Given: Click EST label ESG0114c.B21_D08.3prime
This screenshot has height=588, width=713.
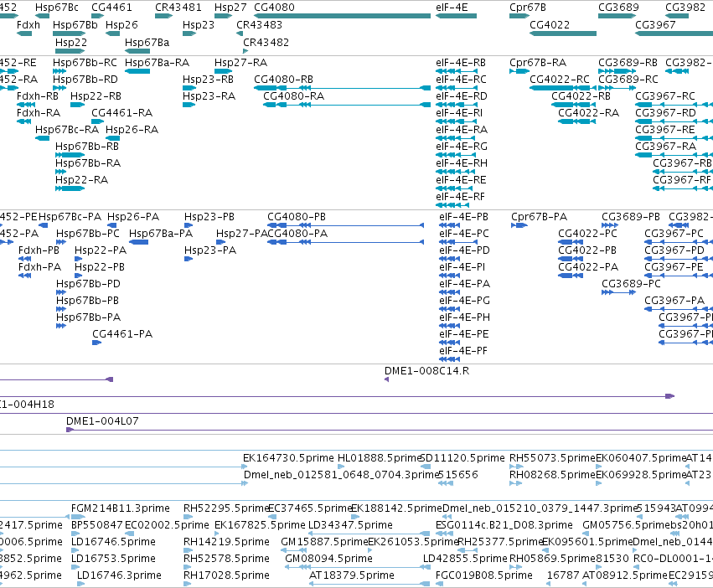Looking at the screenshot, I should click(x=504, y=525).
